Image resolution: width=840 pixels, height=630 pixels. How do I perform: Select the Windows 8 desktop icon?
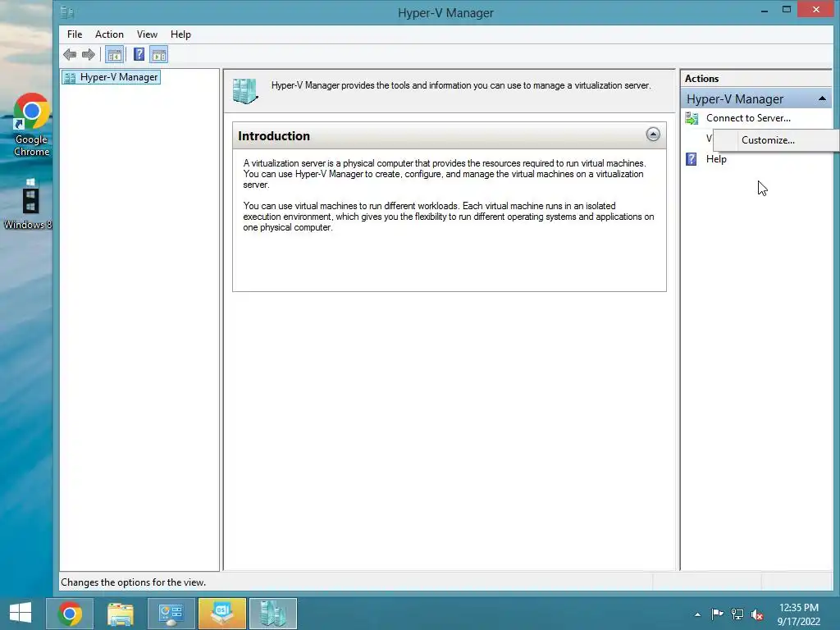point(28,203)
